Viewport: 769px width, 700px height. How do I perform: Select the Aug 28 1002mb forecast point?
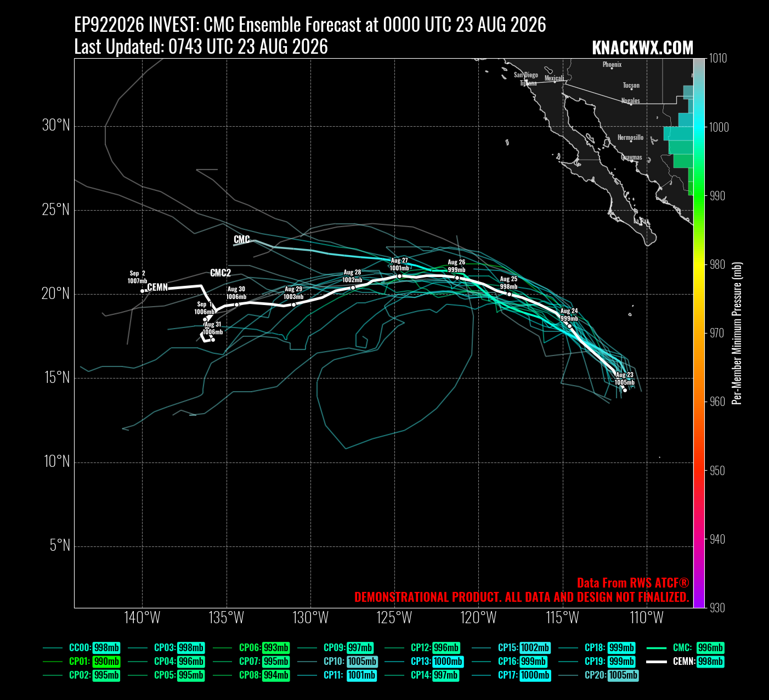[x=353, y=287]
